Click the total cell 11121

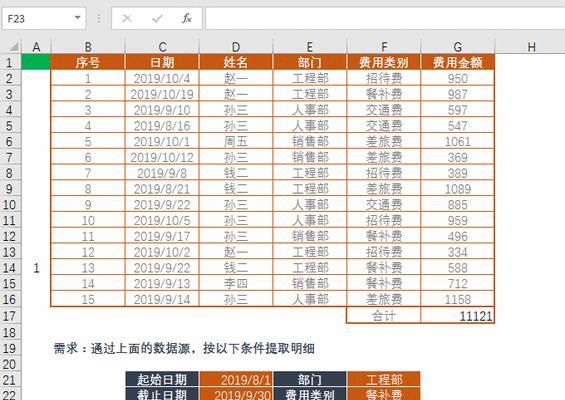[x=458, y=316]
